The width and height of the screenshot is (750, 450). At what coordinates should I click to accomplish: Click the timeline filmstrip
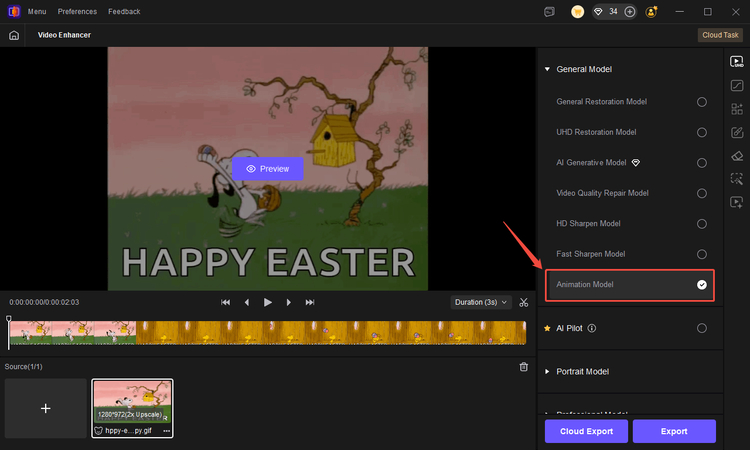[x=268, y=333]
